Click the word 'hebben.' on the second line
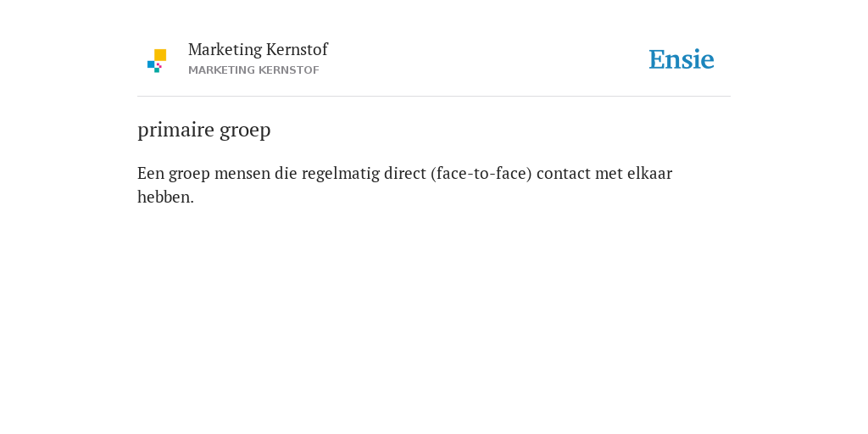The image size is (868, 434). pyautogui.click(x=165, y=197)
